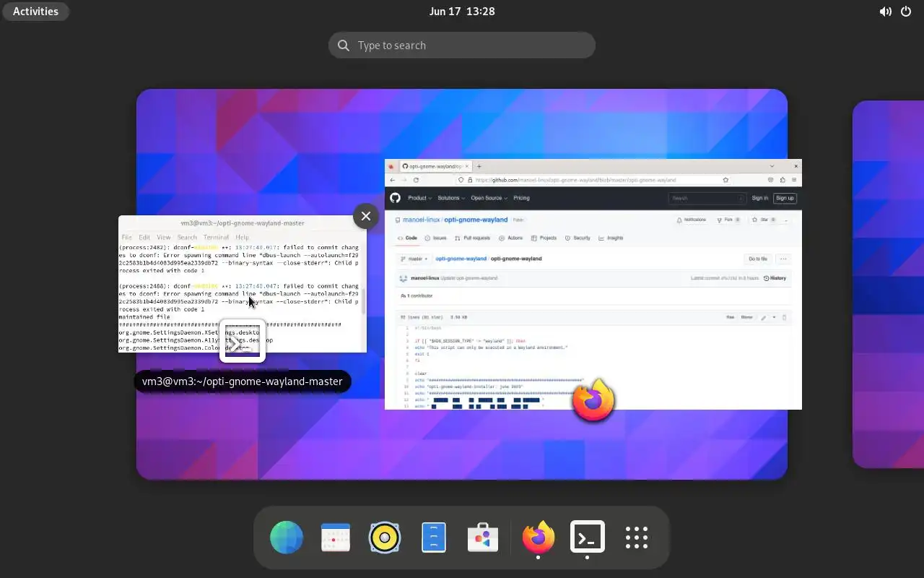Click the Activities button in top bar
The image size is (924, 578).
pyautogui.click(x=35, y=11)
